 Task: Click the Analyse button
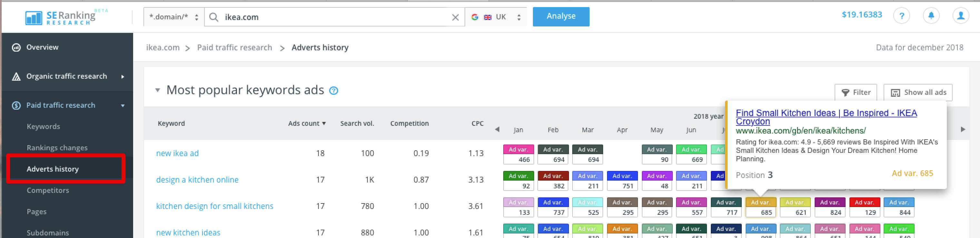point(561,16)
